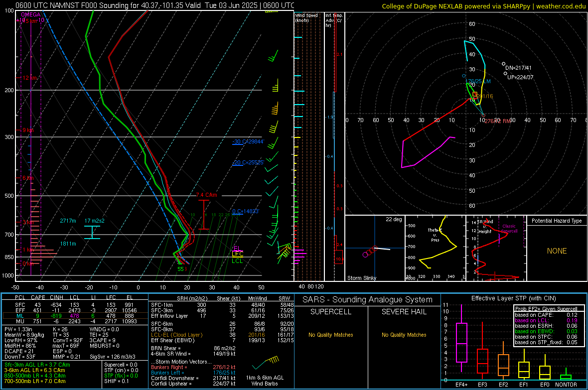
Task: Click the red 7.4 C/km lapse rate label
Action: point(207,195)
